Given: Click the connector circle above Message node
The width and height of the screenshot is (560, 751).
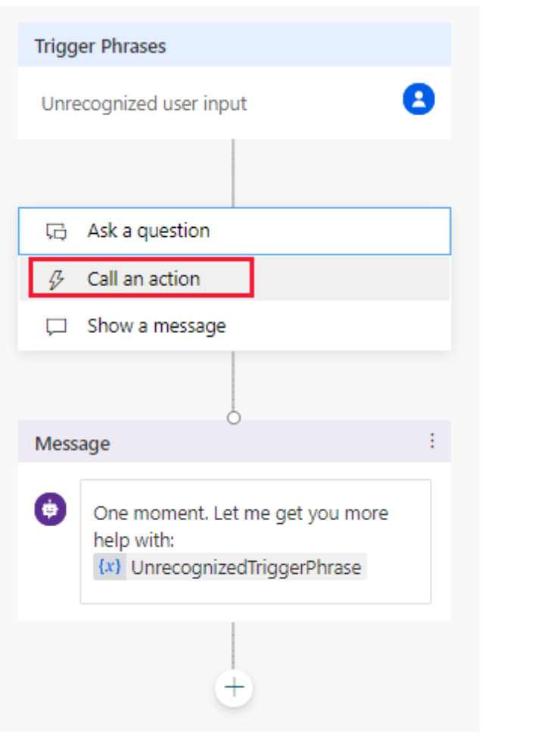Looking at the screenshot, I should point(234,417).
